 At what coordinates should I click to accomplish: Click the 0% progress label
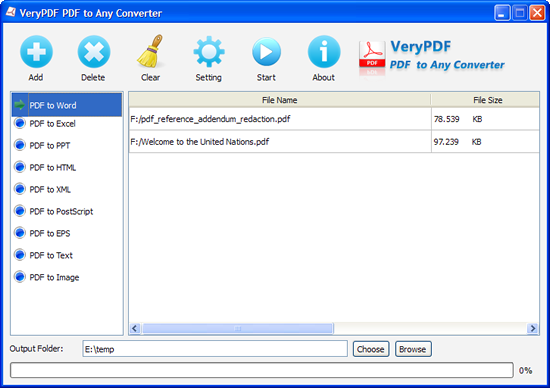[525, 370]
